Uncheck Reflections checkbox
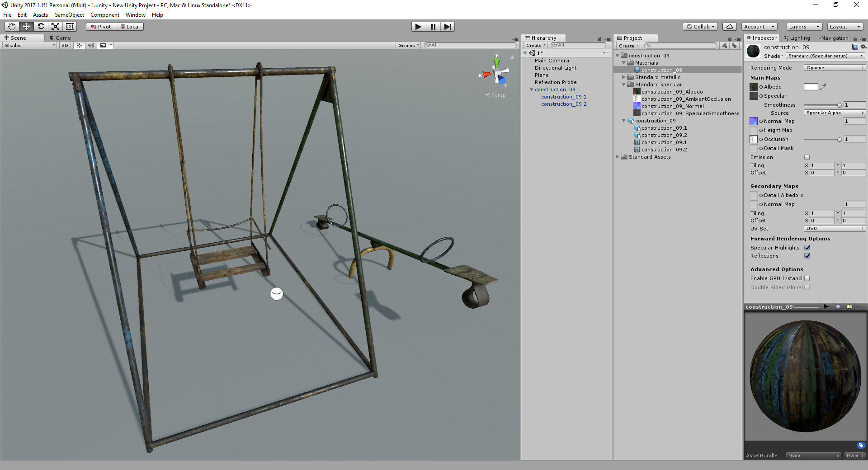Screen dimensions: 868x470 coord(807,256)
